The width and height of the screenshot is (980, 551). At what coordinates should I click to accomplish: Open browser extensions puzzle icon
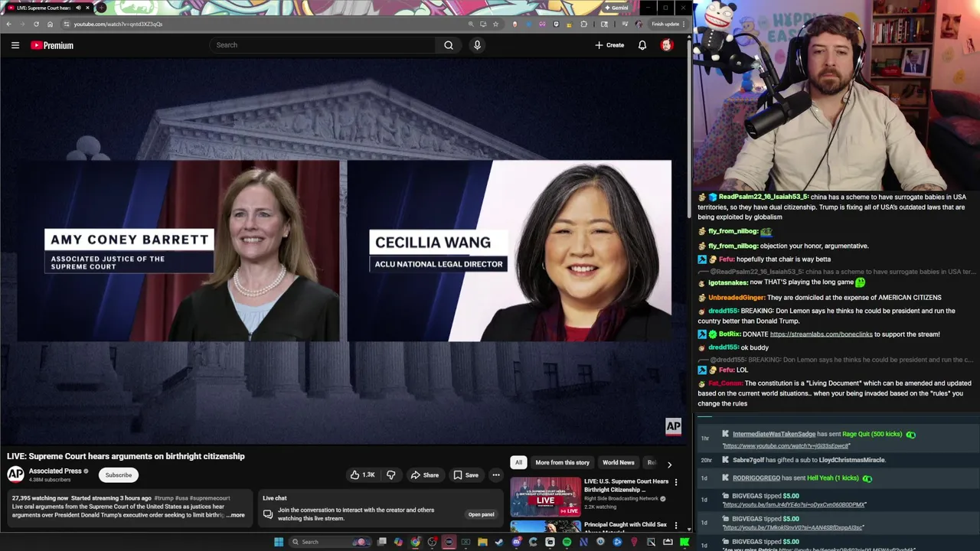coord(583,24)
